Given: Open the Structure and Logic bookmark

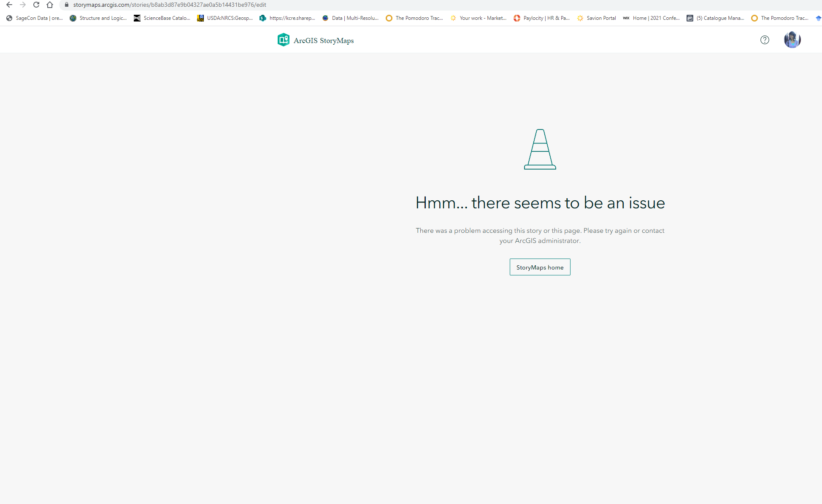Looking at the screenshot, I should tap(98, 18).
